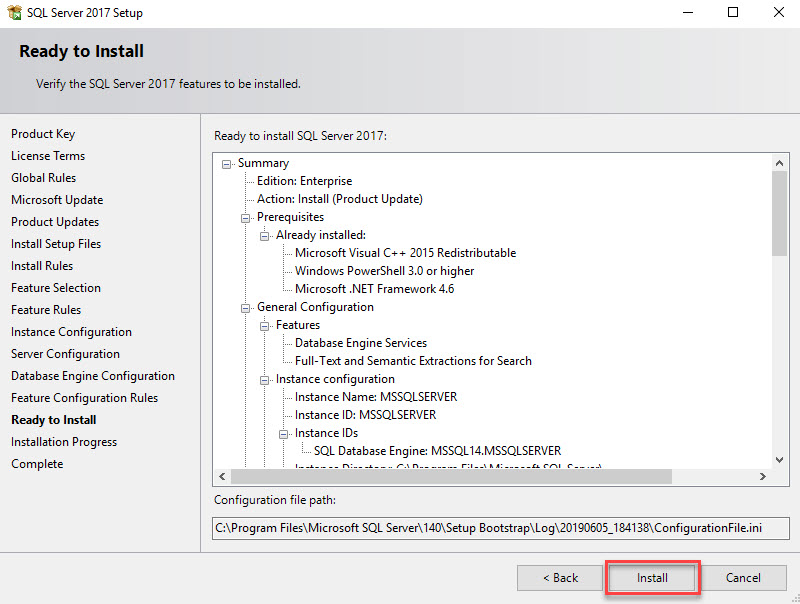Viewport: 800px width, 604px height.
Task: Collapse the Instance configuration node
Action: point(264,380)
